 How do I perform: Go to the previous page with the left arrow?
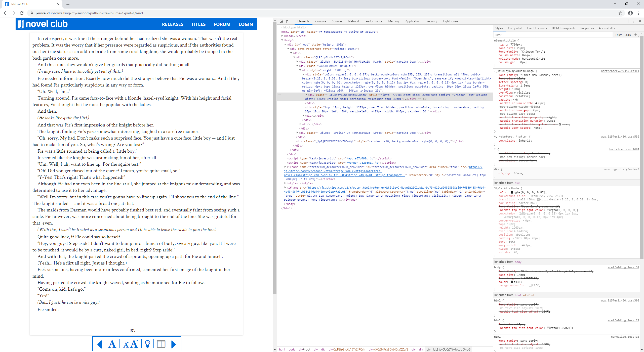coord(100,344)
